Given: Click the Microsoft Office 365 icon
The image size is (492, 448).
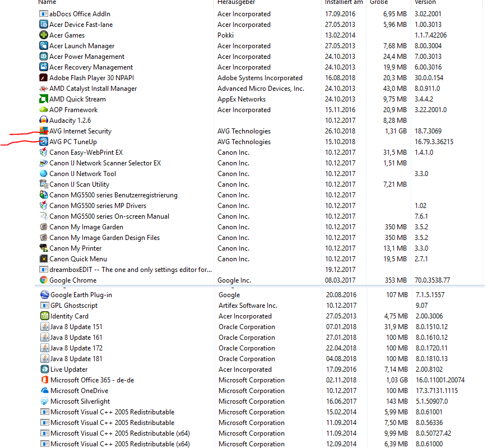Looking at the screenshot, I should pyautogui.click(x=45, y=380).
